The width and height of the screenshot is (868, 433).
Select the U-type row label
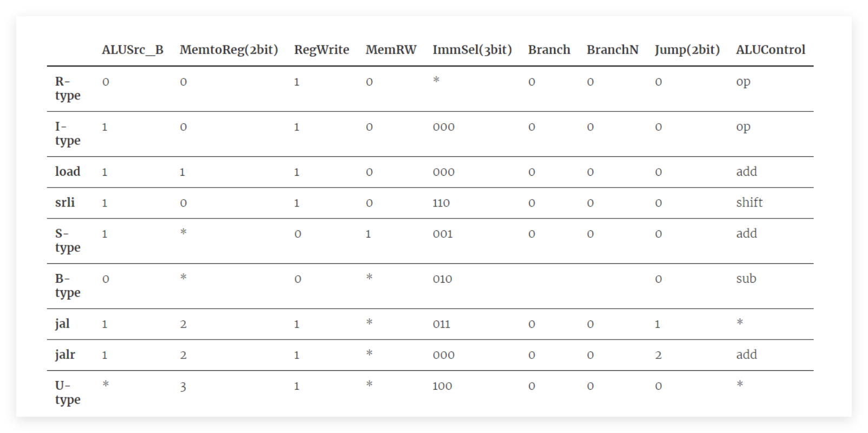[x=68, y=392]
